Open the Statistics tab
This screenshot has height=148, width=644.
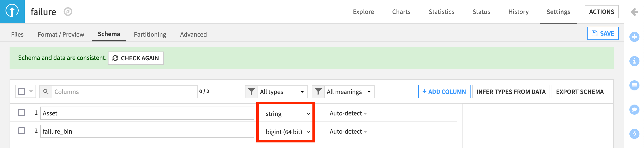point(441,12)
